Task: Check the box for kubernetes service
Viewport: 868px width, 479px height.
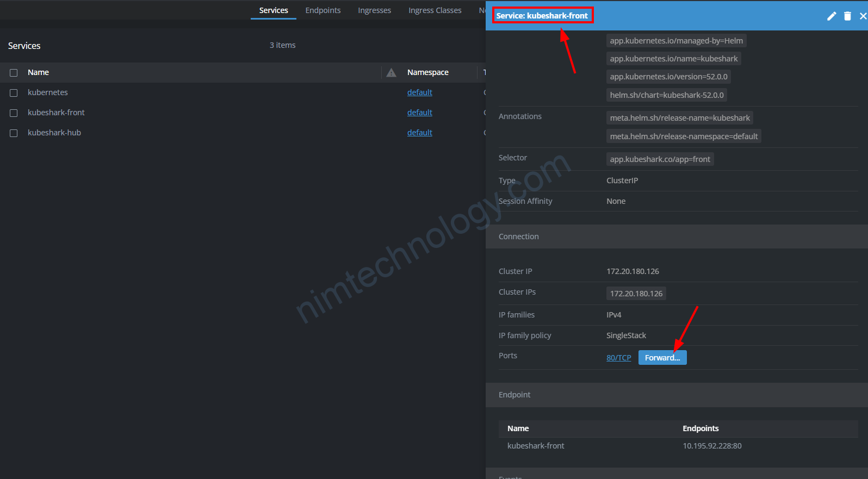Action: tap(14, 93)
